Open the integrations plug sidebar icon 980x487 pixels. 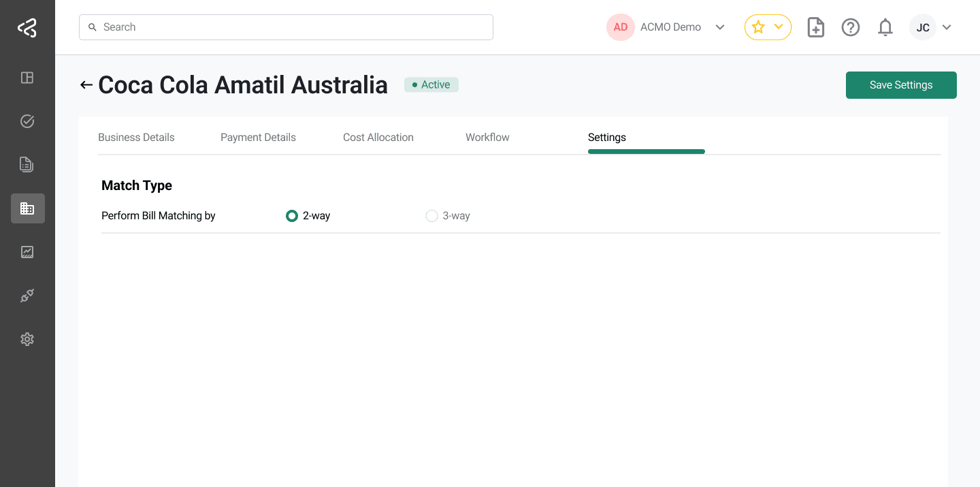(x=27, y=296)
